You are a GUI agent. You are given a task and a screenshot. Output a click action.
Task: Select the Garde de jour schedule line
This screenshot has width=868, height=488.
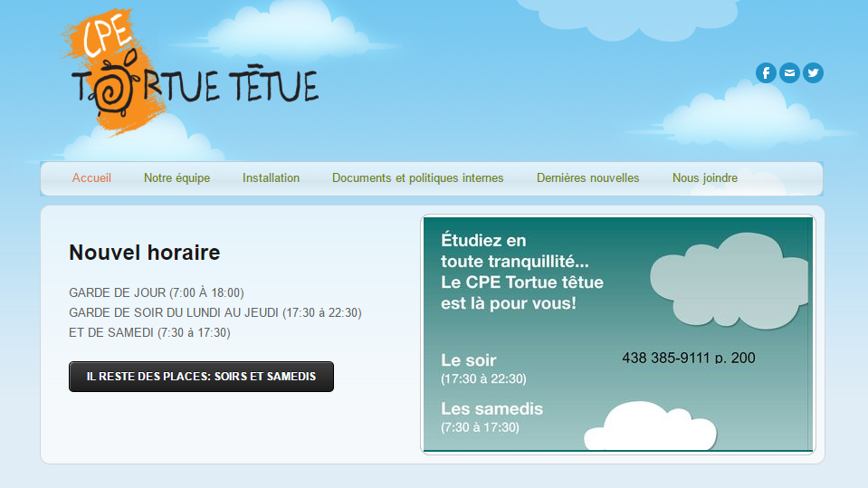click(x=156, y=292)
